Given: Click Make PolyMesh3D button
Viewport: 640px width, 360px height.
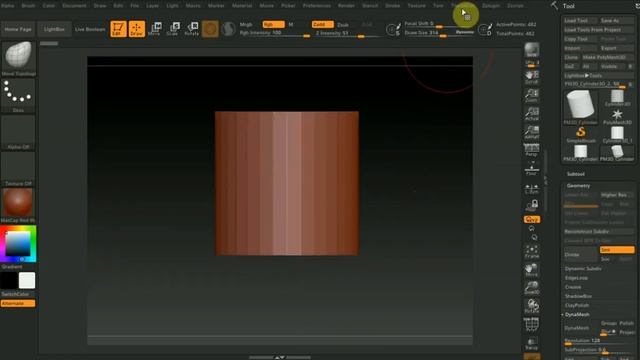Looking at the screenshot, I should [x=607, y=57].
